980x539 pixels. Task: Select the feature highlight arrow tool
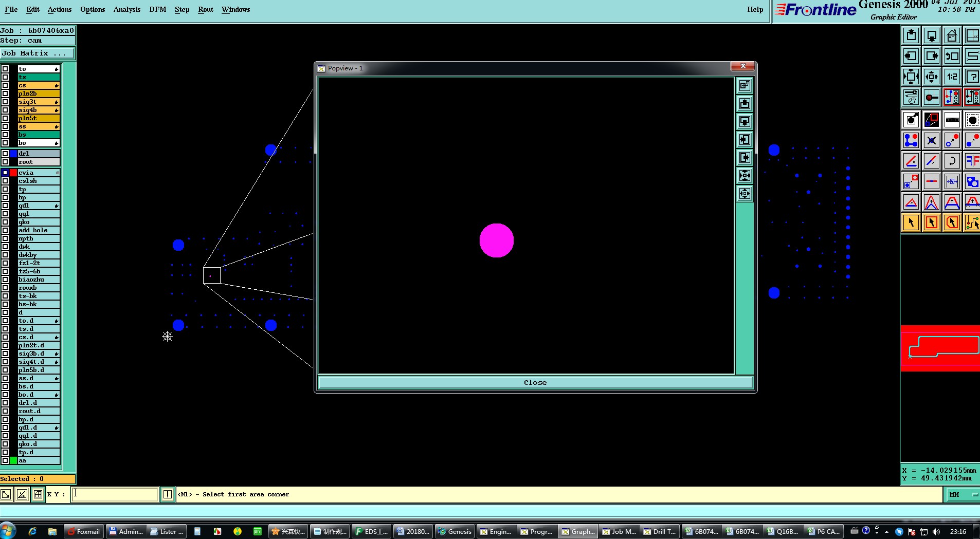[x=911, y=120]
